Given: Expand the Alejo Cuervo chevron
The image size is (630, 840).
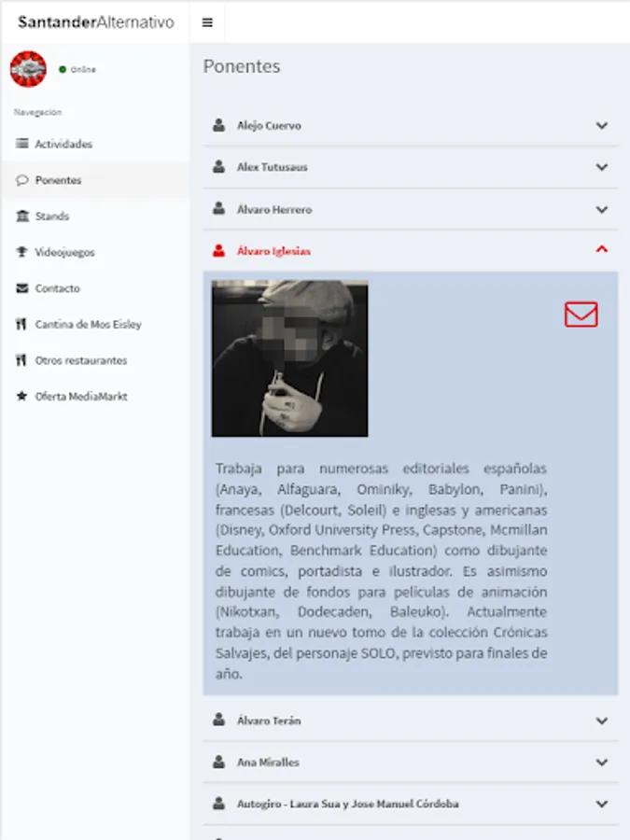Looking at the screenshot, I should (602, 125).
